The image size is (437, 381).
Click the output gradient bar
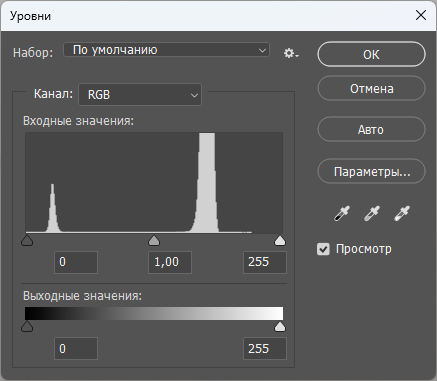point(154,314)
